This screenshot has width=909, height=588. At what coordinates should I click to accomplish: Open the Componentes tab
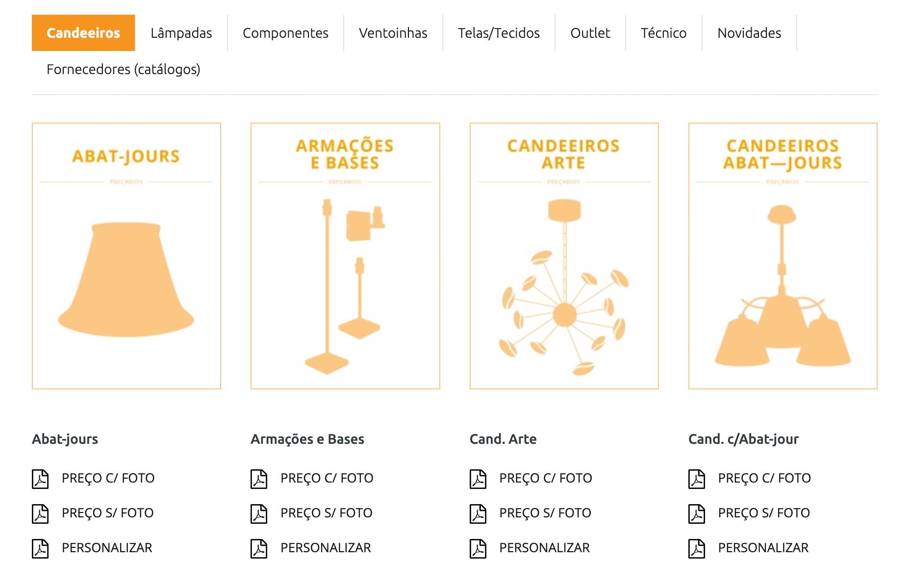pyautogui.click(x=285, y=33)
